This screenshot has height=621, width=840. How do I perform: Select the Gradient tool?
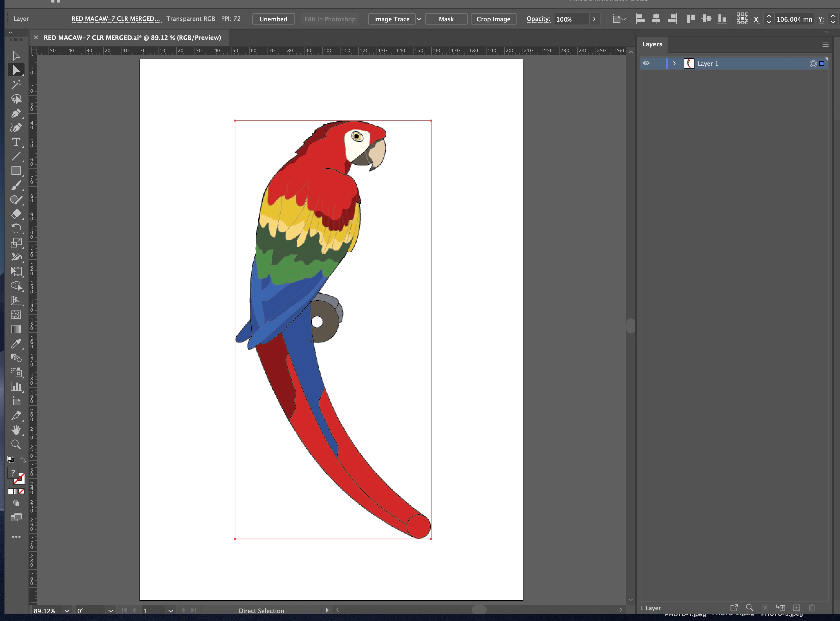[x=16, y=329]
